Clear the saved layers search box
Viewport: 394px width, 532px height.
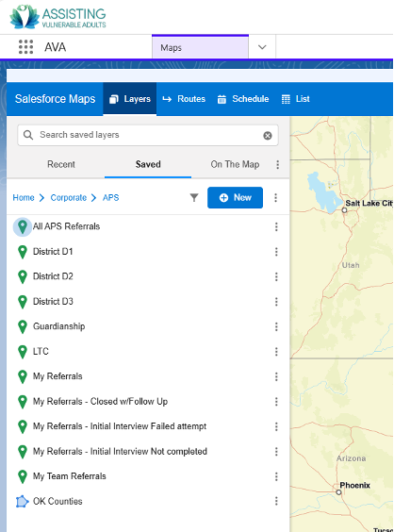(268, 136)
